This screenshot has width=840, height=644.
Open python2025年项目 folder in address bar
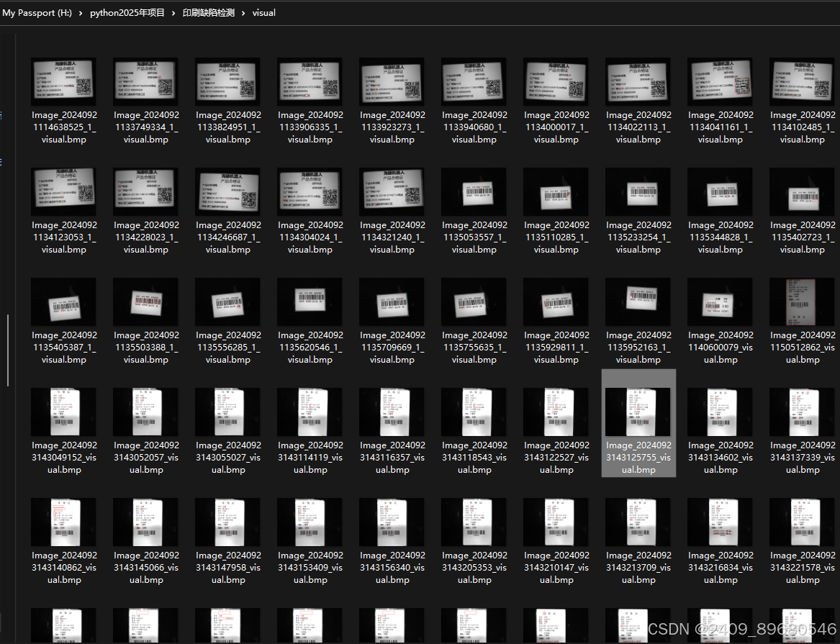127,13
